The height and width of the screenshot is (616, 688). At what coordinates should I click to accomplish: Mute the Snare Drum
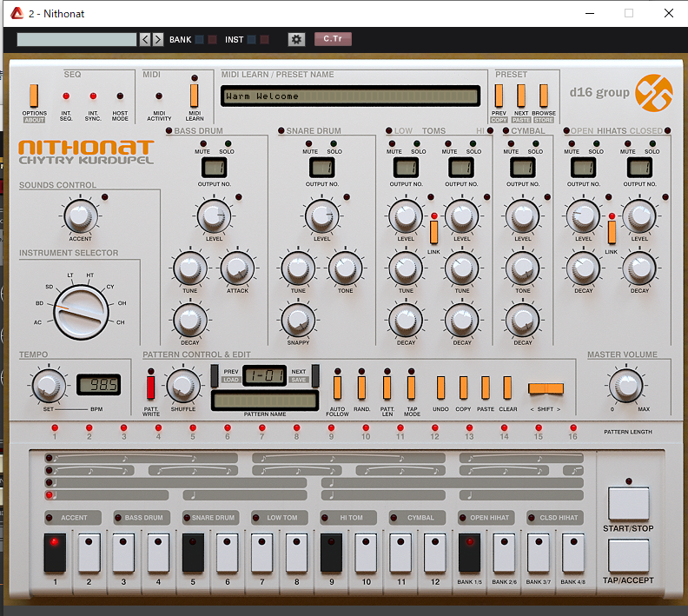309,144
